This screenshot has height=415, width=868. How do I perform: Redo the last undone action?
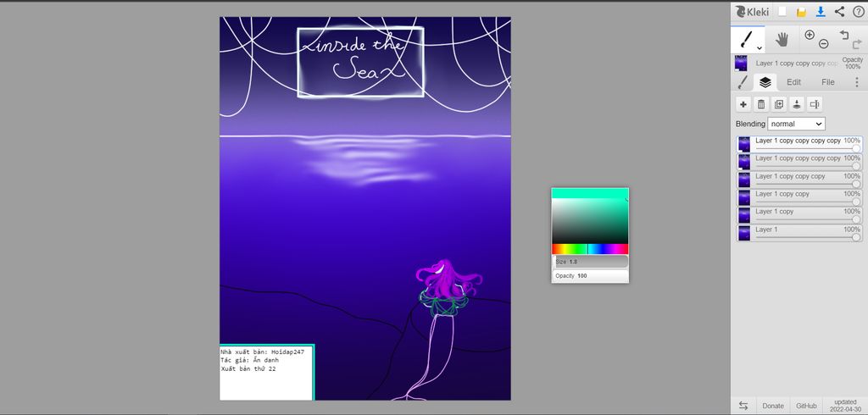tap(856, 44)
